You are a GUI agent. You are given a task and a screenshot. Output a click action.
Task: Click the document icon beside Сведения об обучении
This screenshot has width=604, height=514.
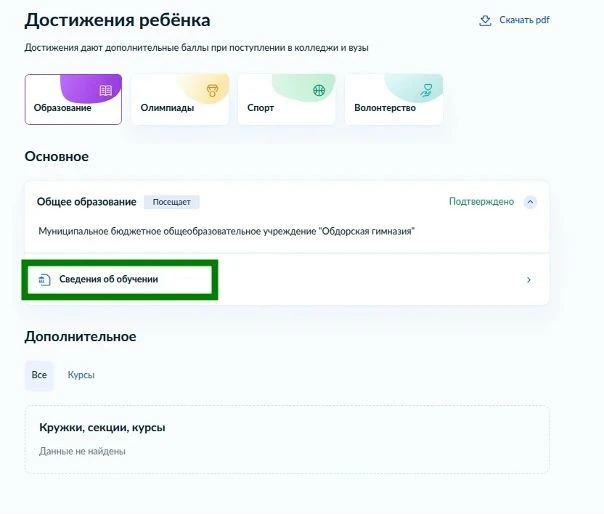tap(44, 280)
